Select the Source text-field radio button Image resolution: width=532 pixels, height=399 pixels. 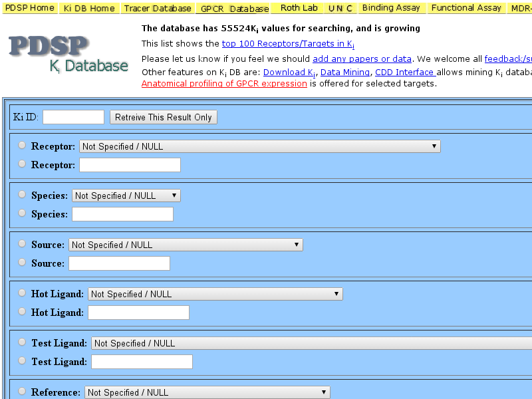[x=22, y=263]
